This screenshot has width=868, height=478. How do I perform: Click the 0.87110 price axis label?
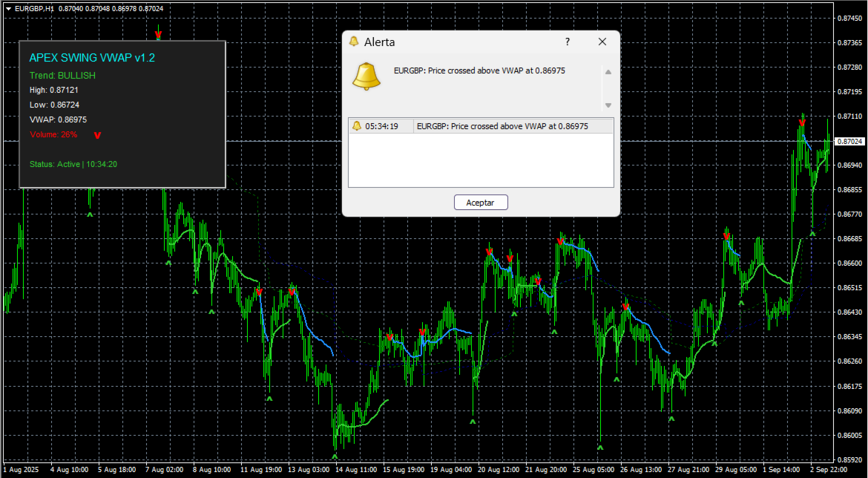pos(849,117)
